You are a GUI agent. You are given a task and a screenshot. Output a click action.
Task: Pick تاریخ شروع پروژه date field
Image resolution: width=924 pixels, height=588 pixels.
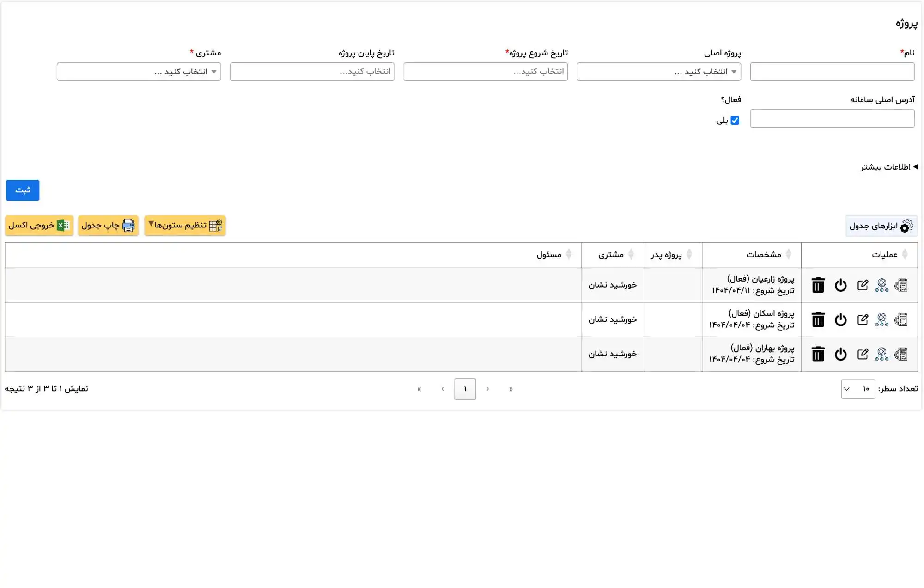[x=486, y=72]
